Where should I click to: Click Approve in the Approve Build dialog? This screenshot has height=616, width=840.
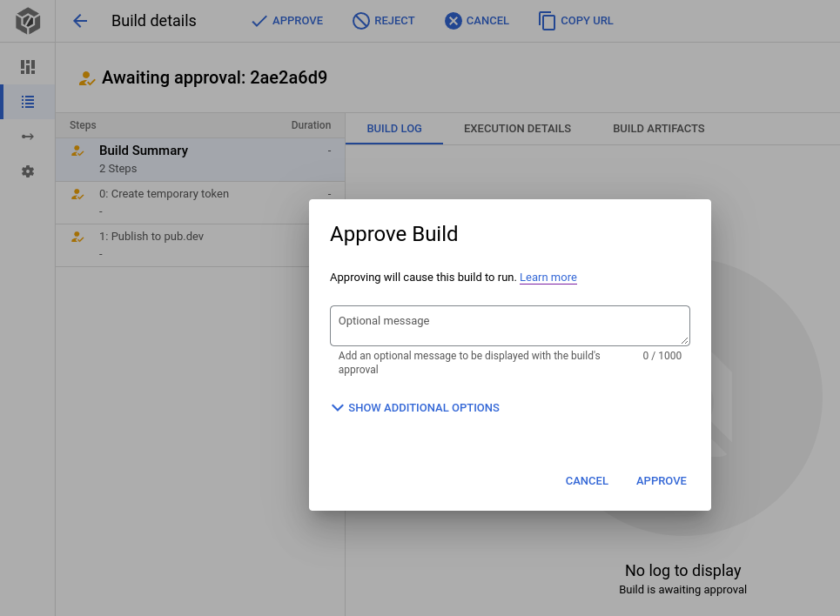(x=661, y=480)
